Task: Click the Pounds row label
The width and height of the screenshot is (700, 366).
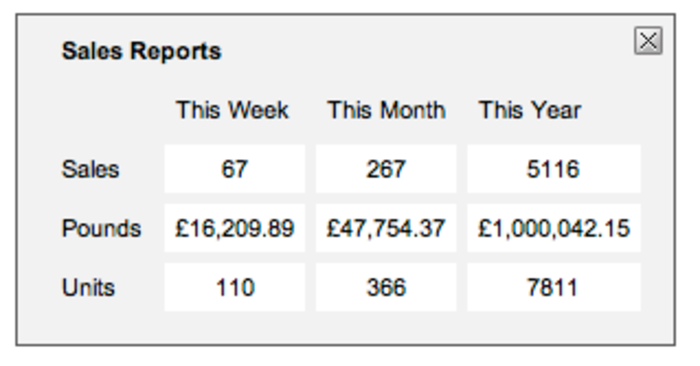Action: point(101,228)
